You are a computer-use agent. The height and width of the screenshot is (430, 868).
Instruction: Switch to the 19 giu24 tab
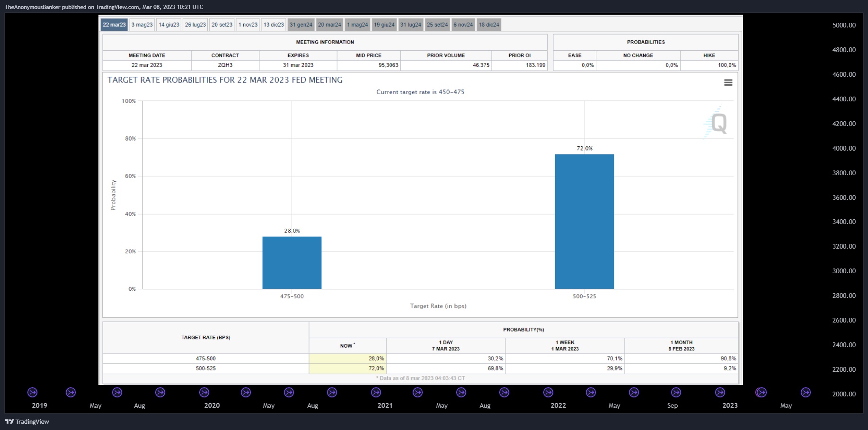coord(384,25)
